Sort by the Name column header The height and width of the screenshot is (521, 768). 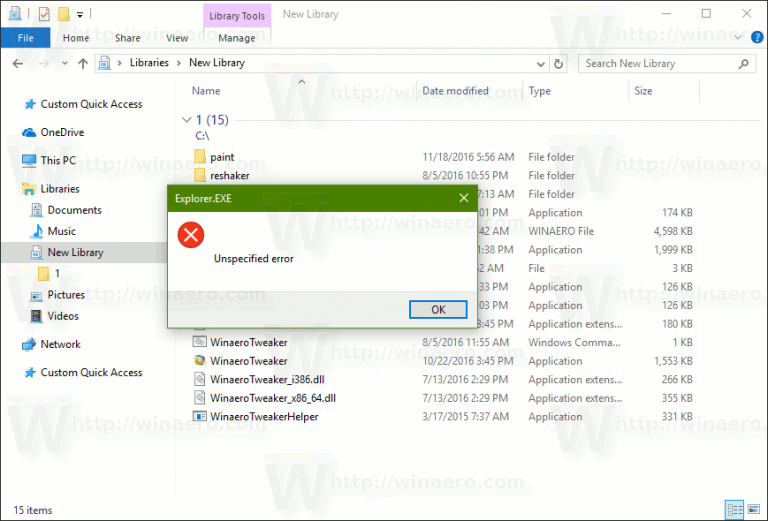coord(206,91)
